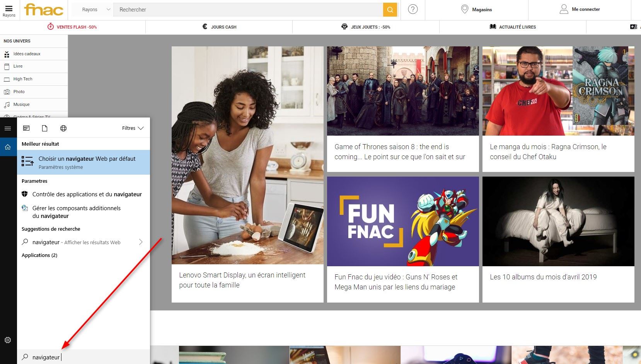The height and width of the screenshot is (364, 641).
Task: Click the Chef Otaku manga thumbnail
Action: [x=558, y=91]
